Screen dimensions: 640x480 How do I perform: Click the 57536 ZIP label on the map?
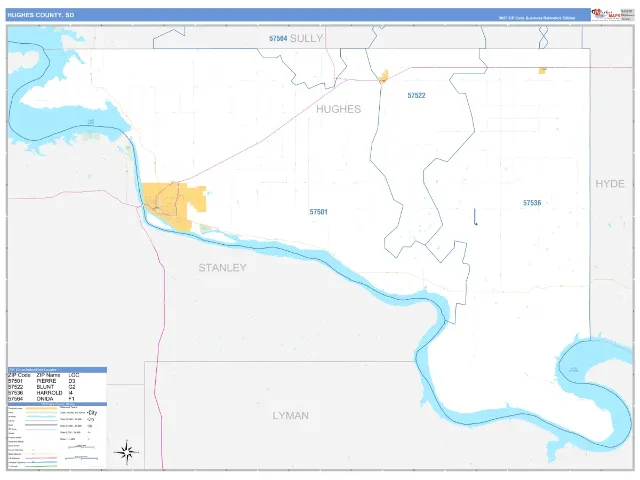click(532, 203)
